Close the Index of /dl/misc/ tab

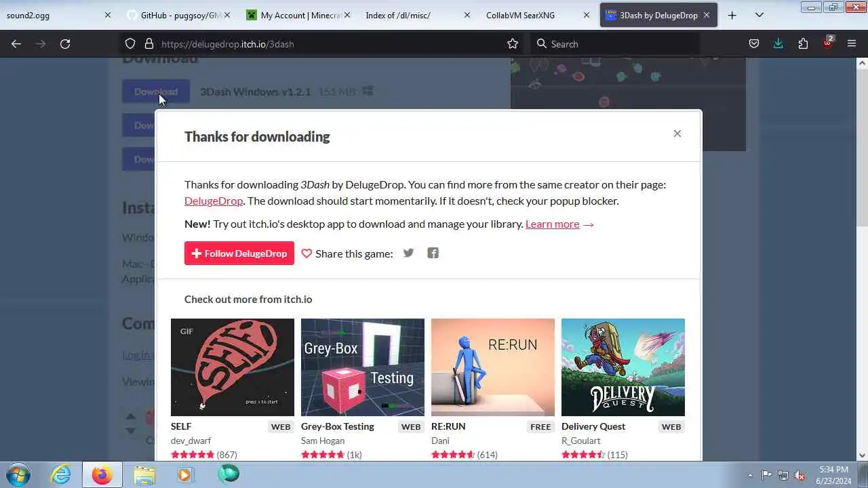click(467, 15)
